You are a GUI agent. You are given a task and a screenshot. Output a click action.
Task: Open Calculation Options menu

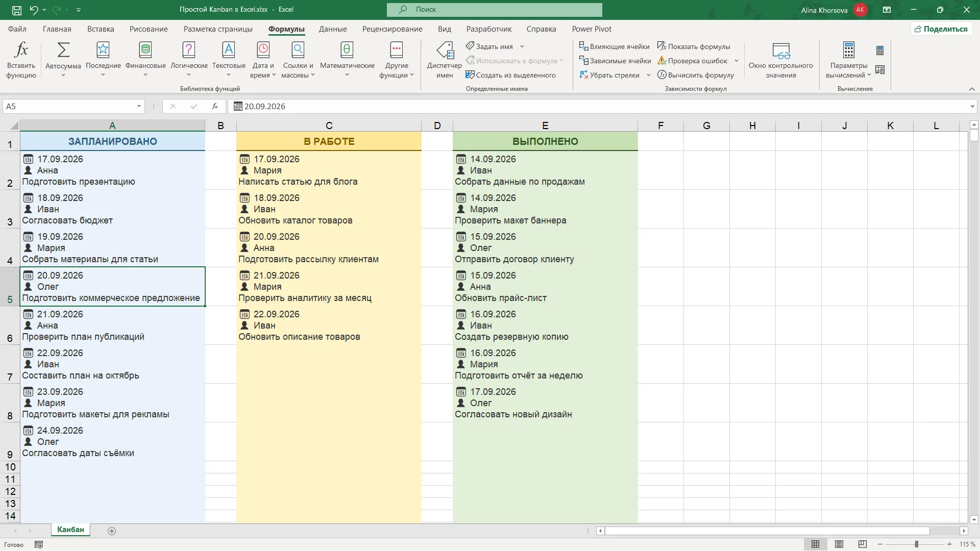848,60
